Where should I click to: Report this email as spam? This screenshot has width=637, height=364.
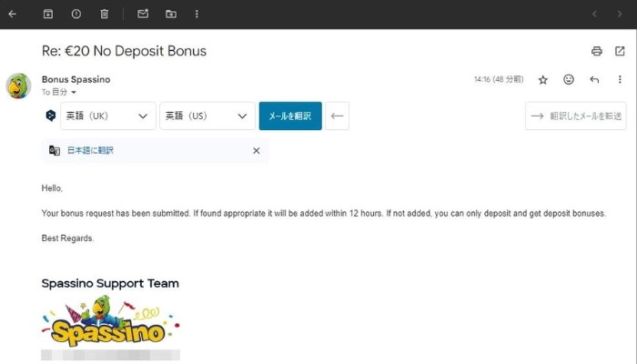pyautogui.click(x=76, y=14)
